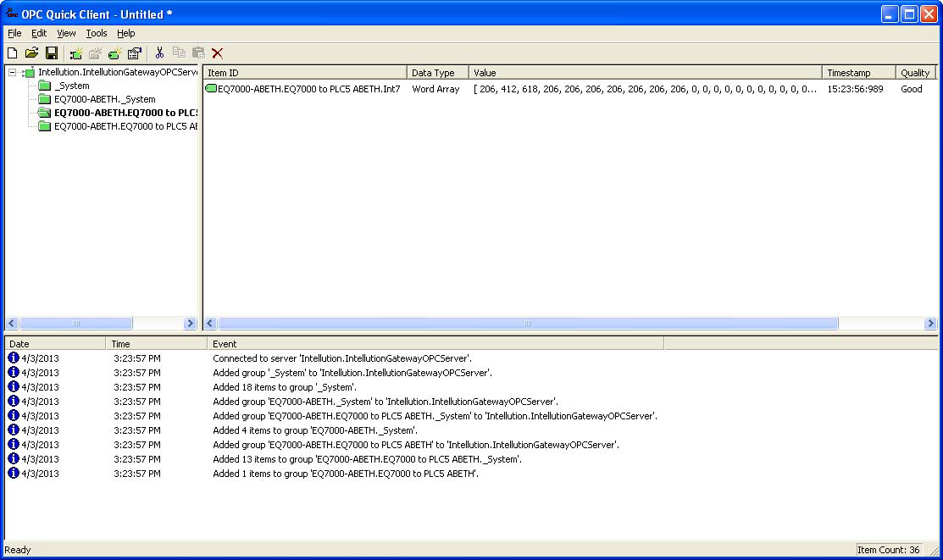
Task: Open the Properties toolbar icon
Action: 134,53
